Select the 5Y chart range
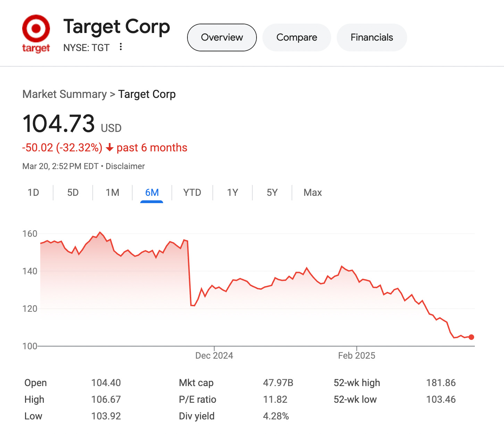 (x=272, y=192)
